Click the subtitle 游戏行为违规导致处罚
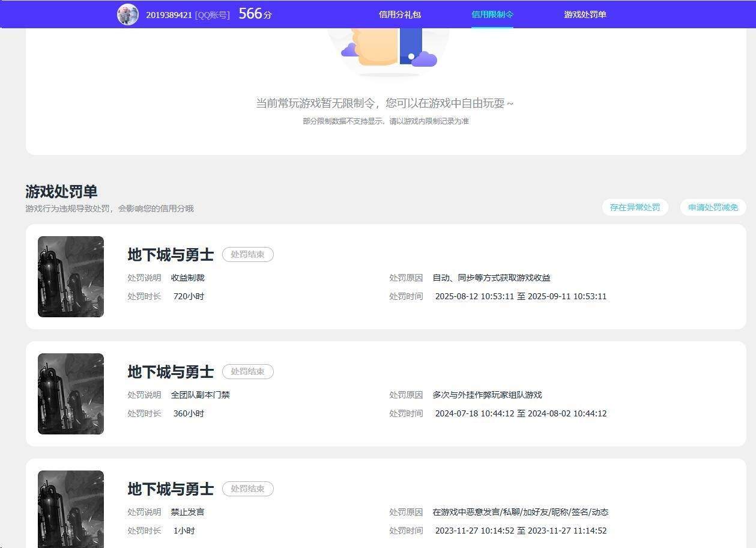Viewport: 756px width, 548px height. [109, 209]
